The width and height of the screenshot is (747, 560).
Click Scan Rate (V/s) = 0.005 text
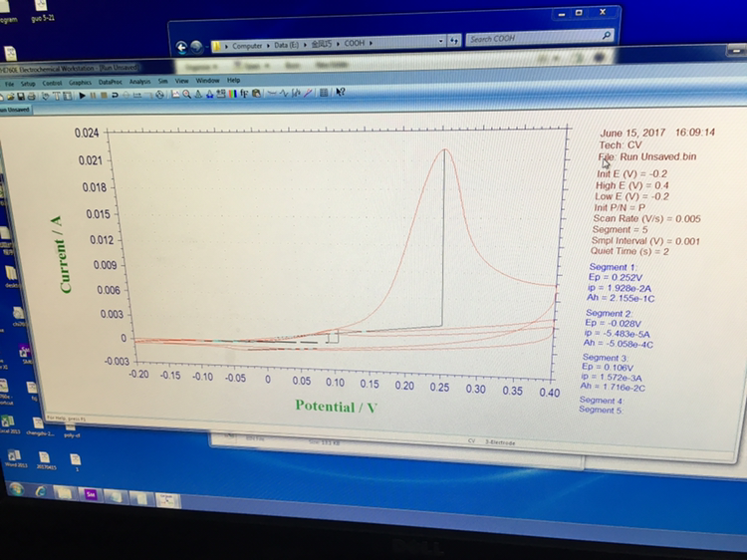pos(646,219)
